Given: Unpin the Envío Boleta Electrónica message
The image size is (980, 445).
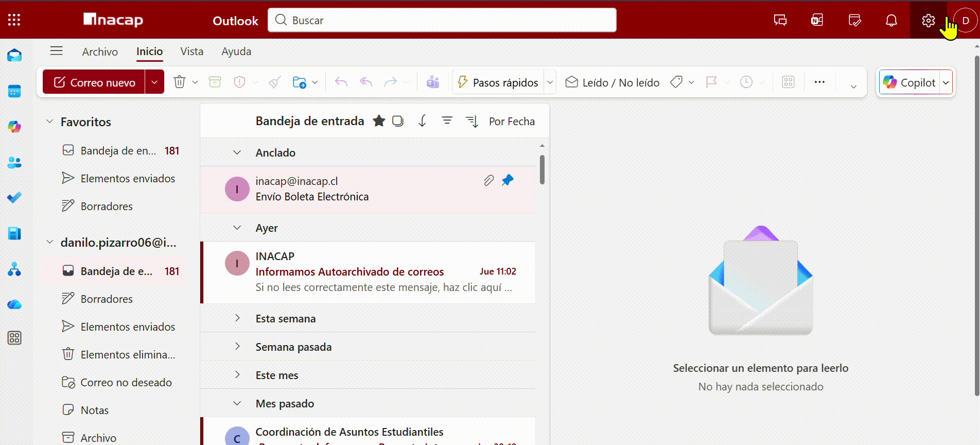Looking at the screenshot, I should [507, 180].
